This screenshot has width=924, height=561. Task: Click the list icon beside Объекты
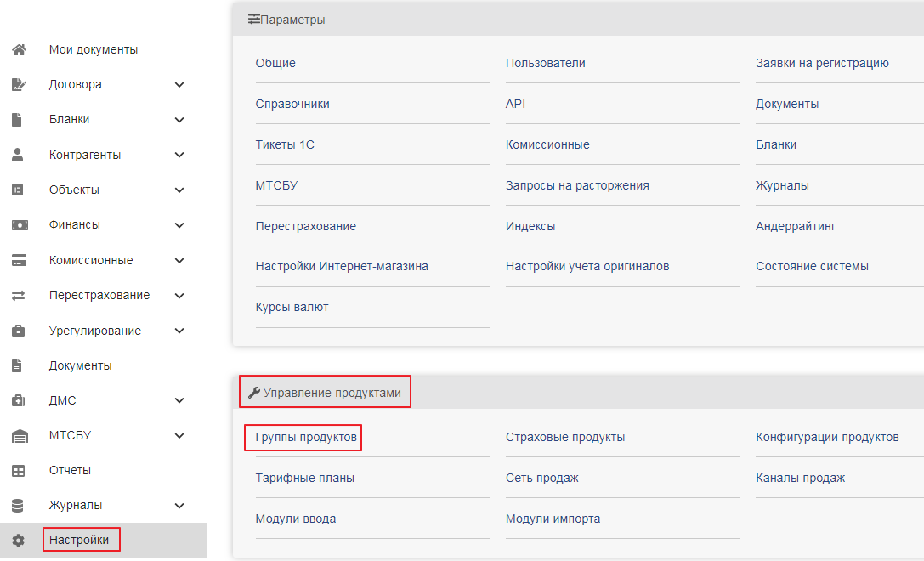tap(18, 190)
